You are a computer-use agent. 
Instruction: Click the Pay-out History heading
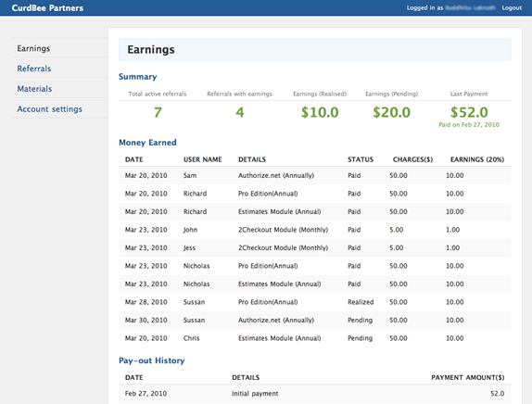click(x=152, y=360)
